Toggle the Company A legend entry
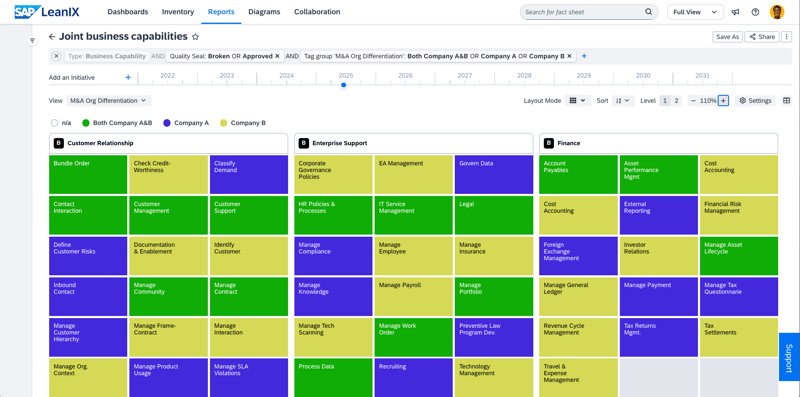 pyautogui.click(x=186, y=123)
